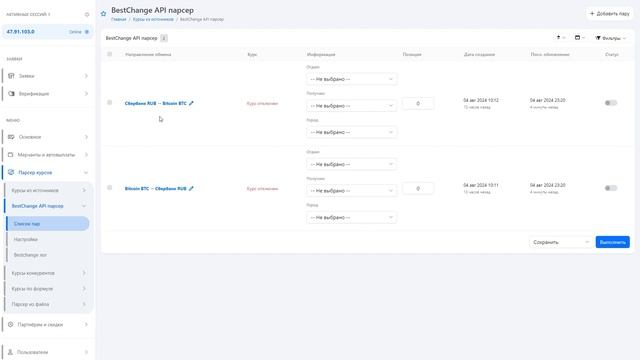Viewport: 640px width, 360px height.
Task: Click the Заявки sidebar icon
Action: (11, 76)
